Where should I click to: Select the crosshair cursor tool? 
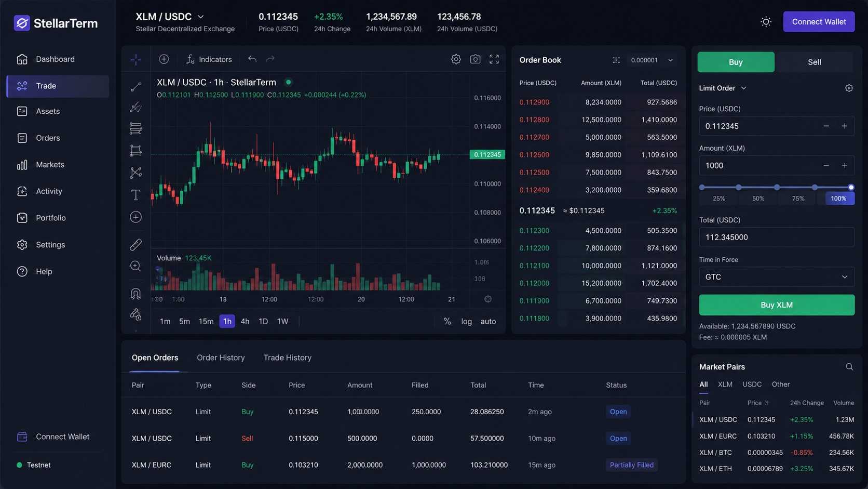pos(135,60)
